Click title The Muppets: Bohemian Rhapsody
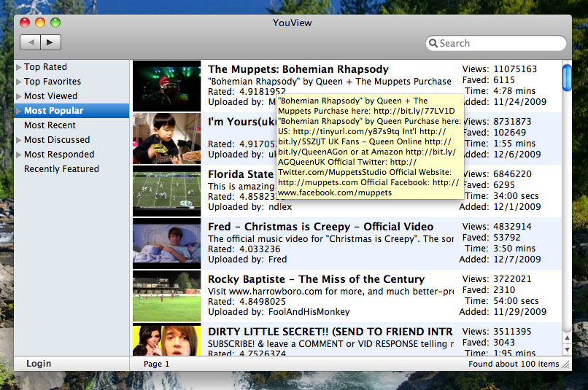This screenshot has width=588, height=390. click(x=298, y=70)
